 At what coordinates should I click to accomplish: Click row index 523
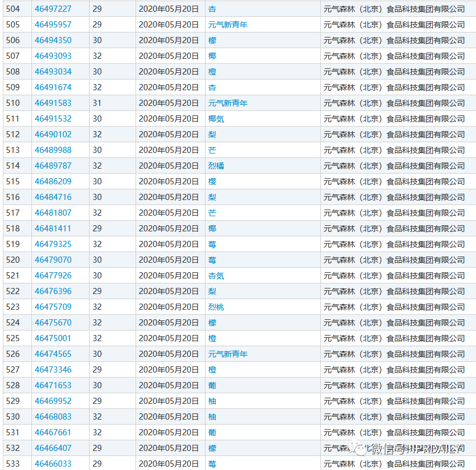tap(13, 307)
